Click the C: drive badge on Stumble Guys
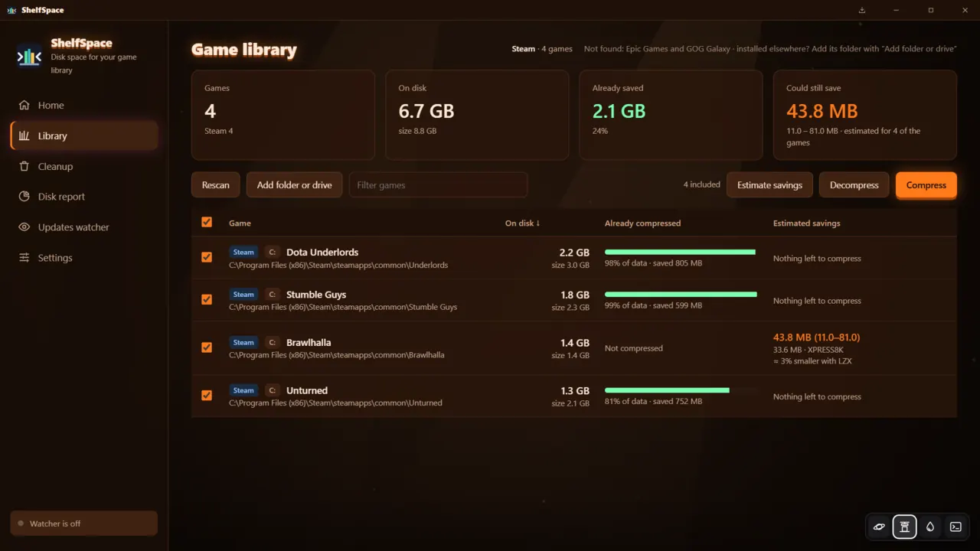 pyautogui.click(x=272, y=294)
